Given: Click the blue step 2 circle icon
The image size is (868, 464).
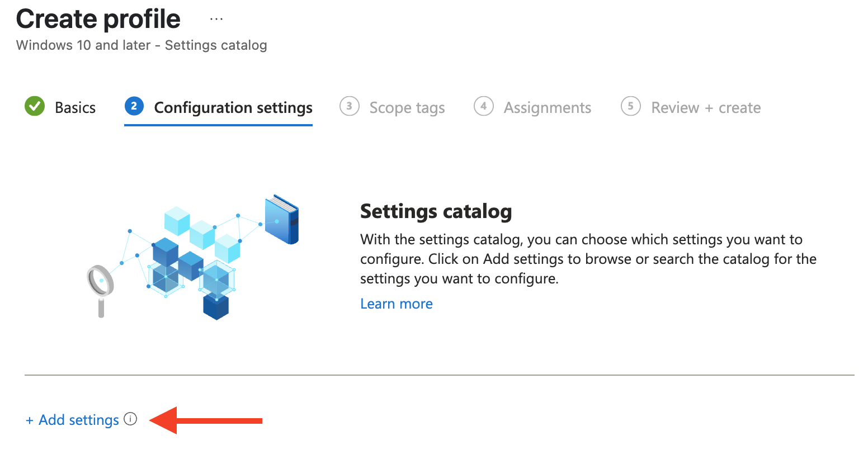Looking at the screenshot, I should pyautogui.click(x=134, y=106).
